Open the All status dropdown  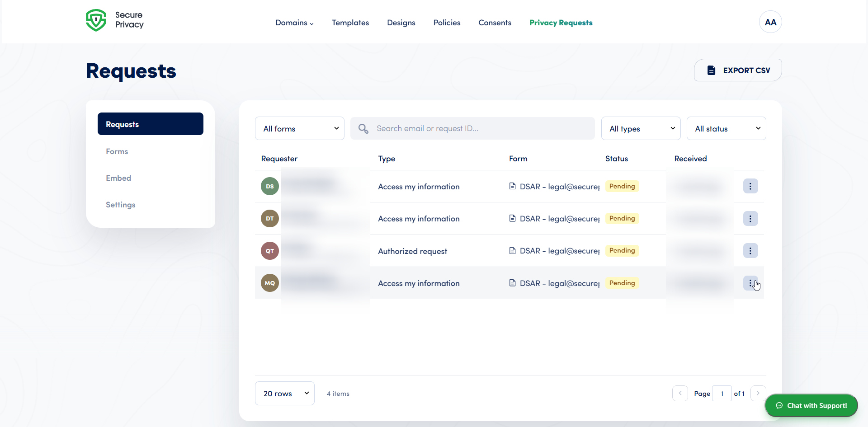[726, 128]
